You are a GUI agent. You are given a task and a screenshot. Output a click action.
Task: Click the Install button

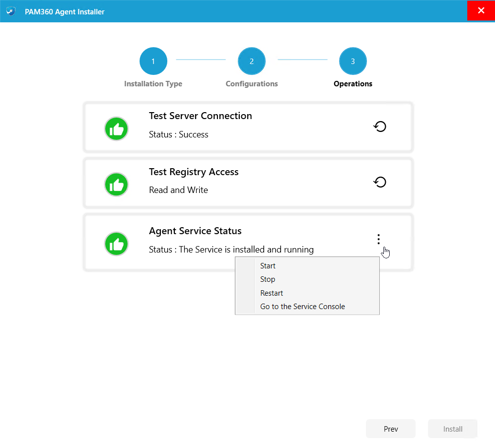tap(452, 429)
